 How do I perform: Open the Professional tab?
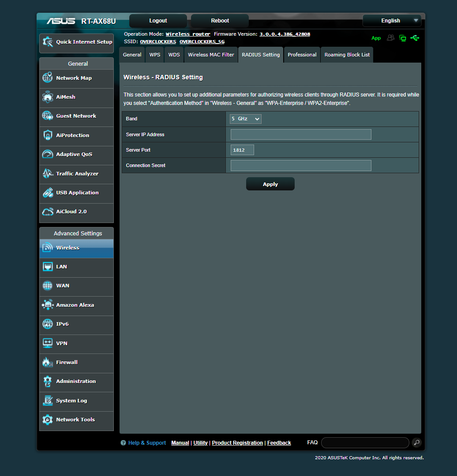pyautogui.click(x=302, y=55)
